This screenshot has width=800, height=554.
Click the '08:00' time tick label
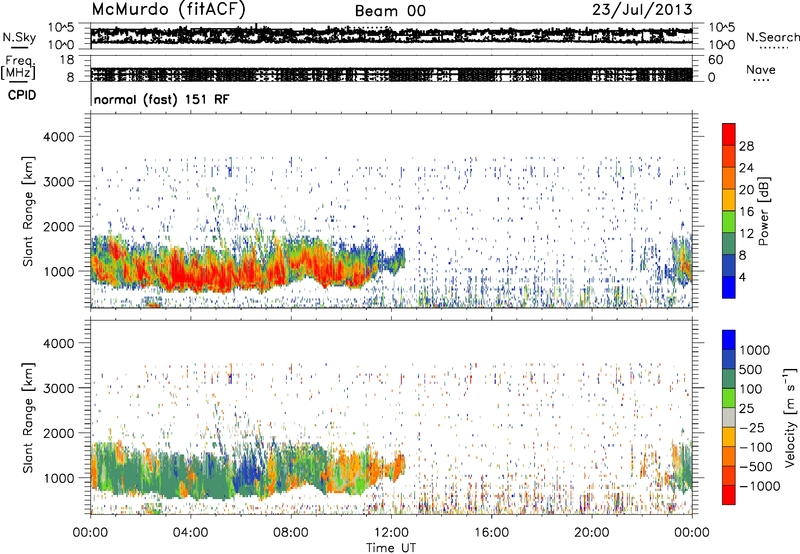pyautogui.click(x=290, y=533)
